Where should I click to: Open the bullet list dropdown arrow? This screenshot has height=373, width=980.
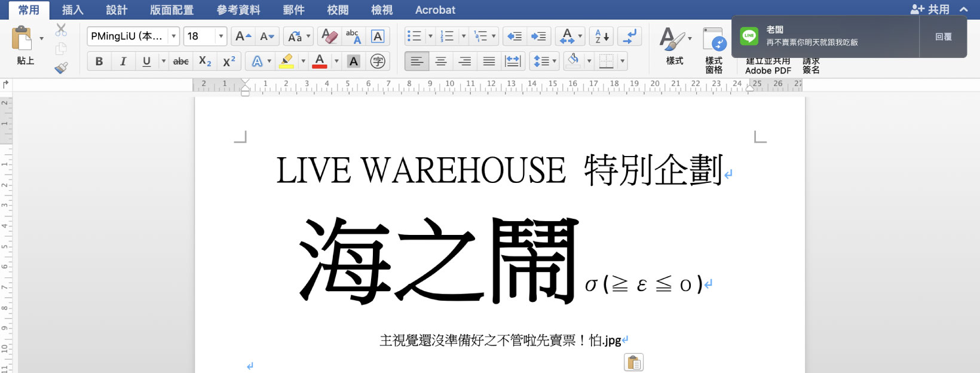[430, 36]
